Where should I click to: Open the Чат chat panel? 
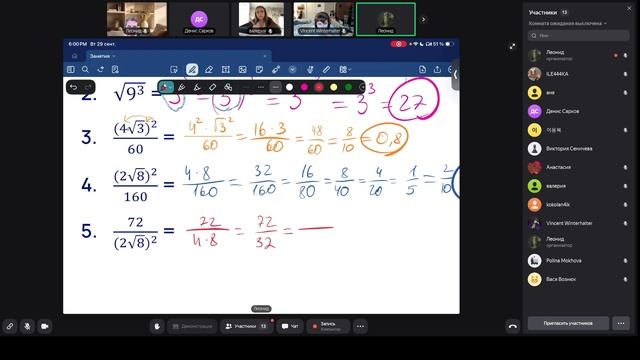290,327
